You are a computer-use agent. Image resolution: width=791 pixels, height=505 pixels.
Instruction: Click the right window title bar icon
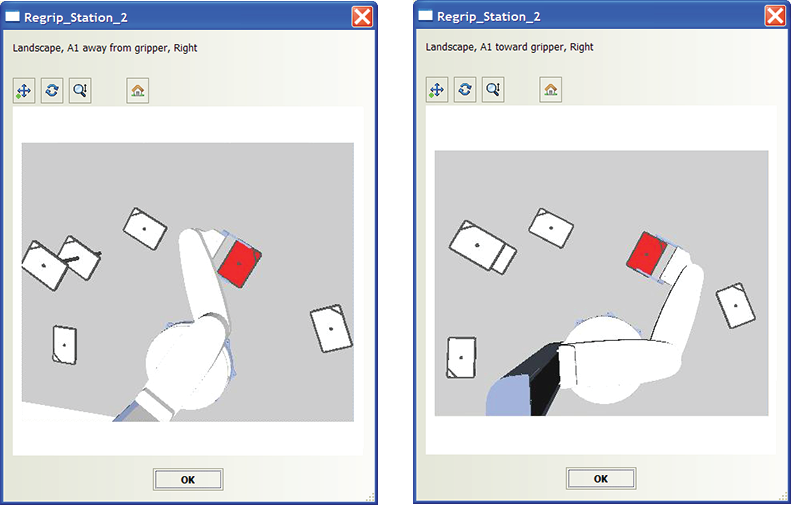(x=426, y=16)
